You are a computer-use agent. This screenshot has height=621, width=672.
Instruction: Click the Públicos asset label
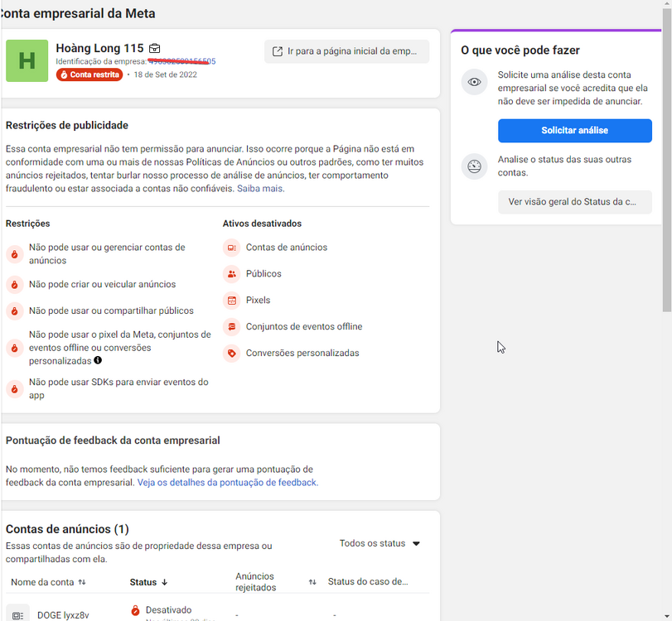click(x=263, y=274)
